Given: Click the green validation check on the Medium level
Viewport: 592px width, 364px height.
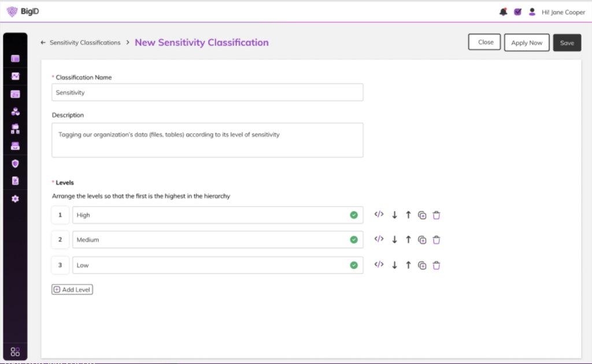Looking at the screenshot, I should coord(354,239).
